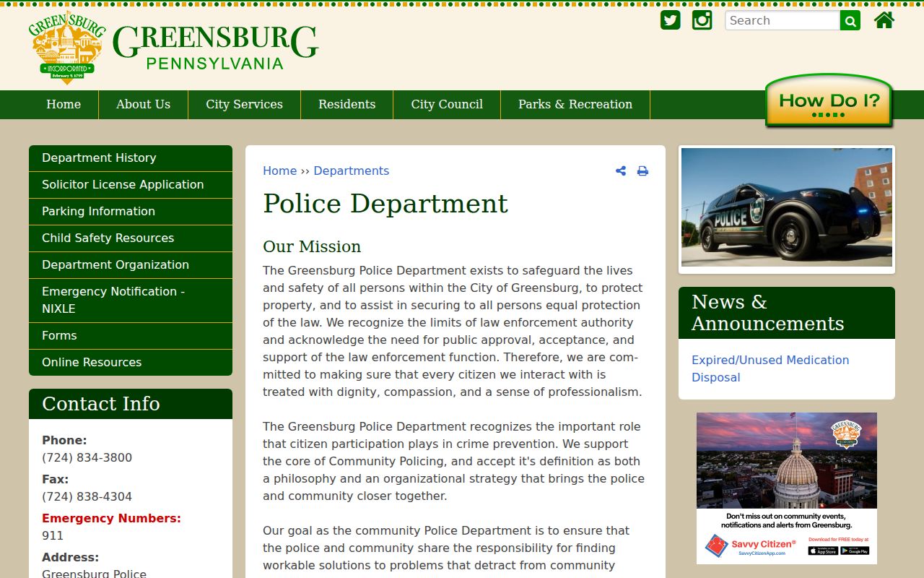Open Department Organization
Image resolution: width=924 pixels, height=578 pixels.
tap(131, 265)
